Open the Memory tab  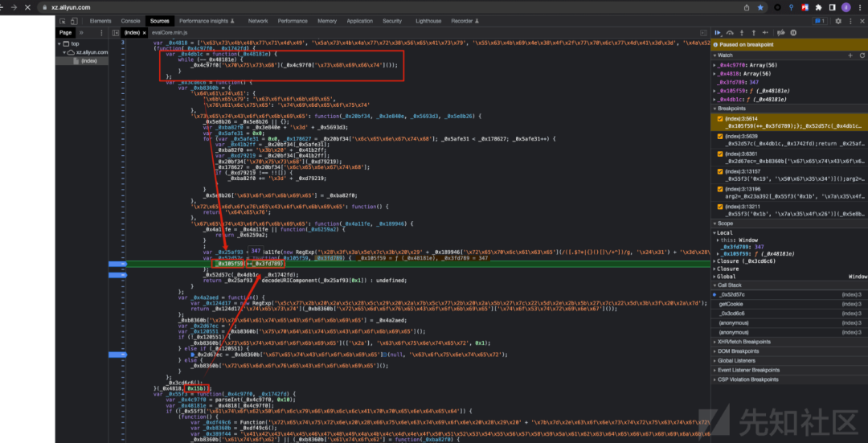(327, 21)
